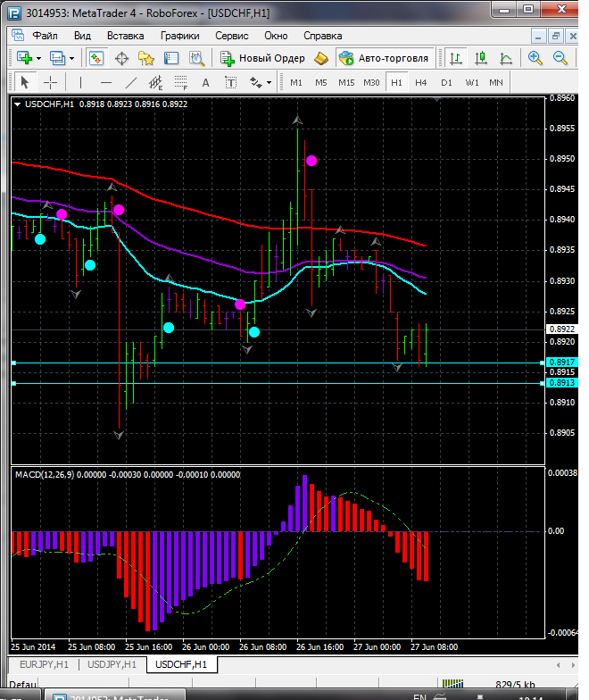Image resolution: width=589 pixels, height=700 pixels.
Task: Toggle the Market Watch window icon
Action: pos(96,58)
